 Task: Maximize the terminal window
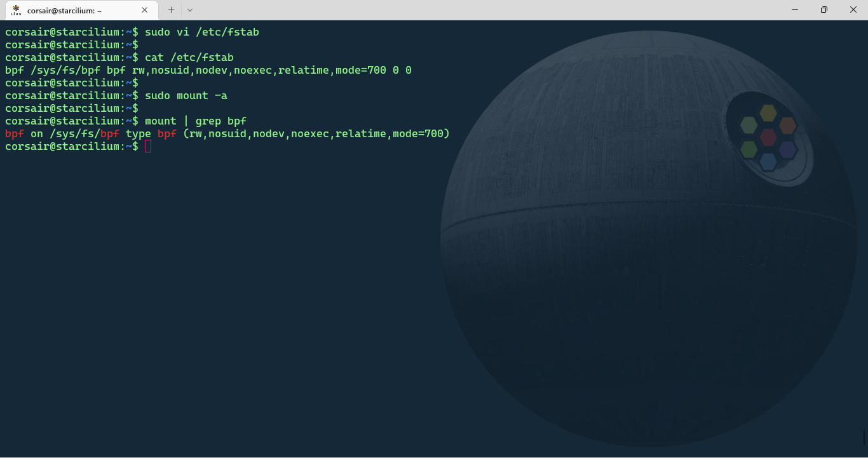point(824,10)
